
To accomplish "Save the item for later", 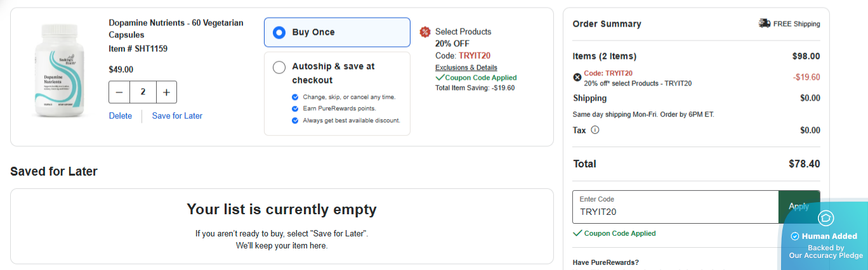I will click(177, 116).
